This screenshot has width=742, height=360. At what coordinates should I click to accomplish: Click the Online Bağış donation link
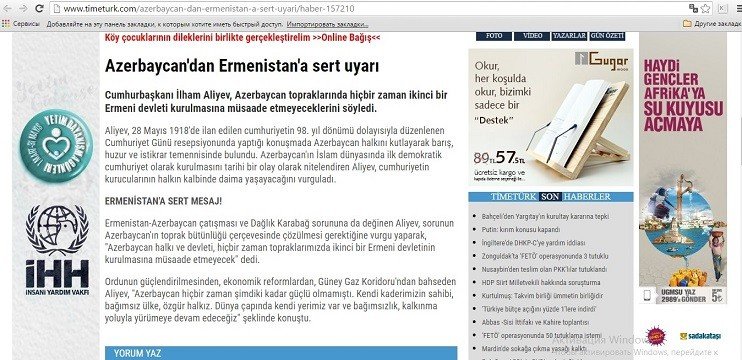346,37
